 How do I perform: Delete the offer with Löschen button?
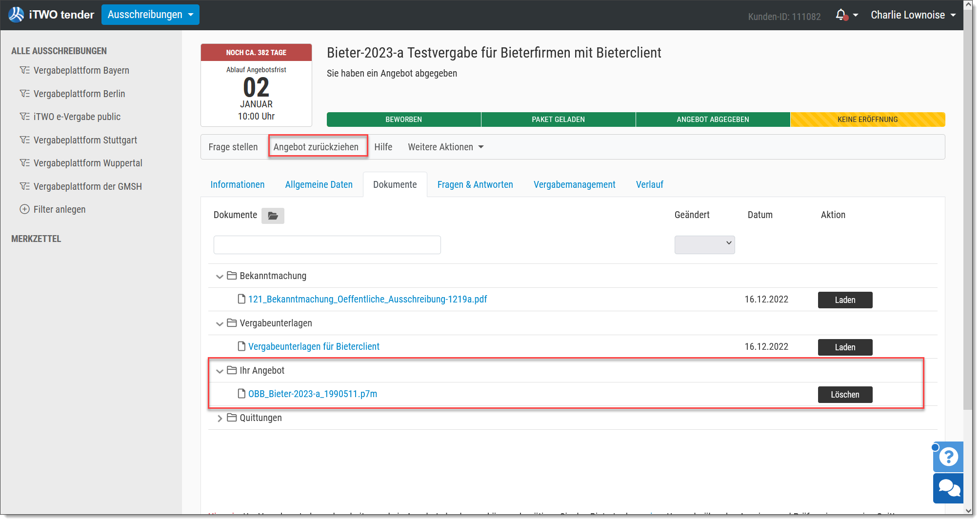point(845,394)
